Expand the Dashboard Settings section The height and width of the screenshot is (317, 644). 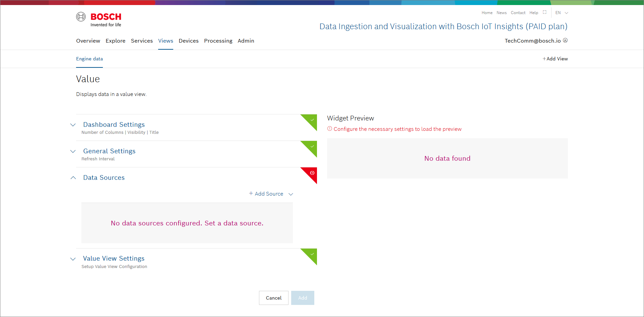[73, 125]
